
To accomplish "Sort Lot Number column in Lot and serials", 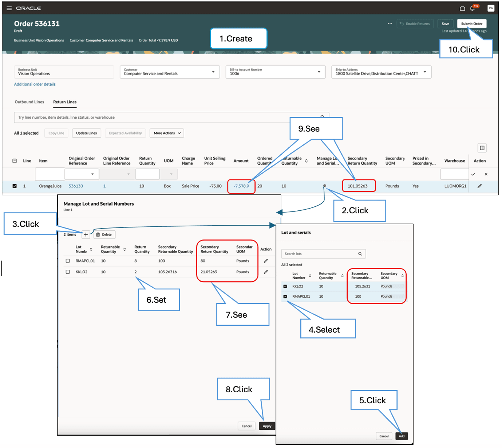I will pos(310,276).
